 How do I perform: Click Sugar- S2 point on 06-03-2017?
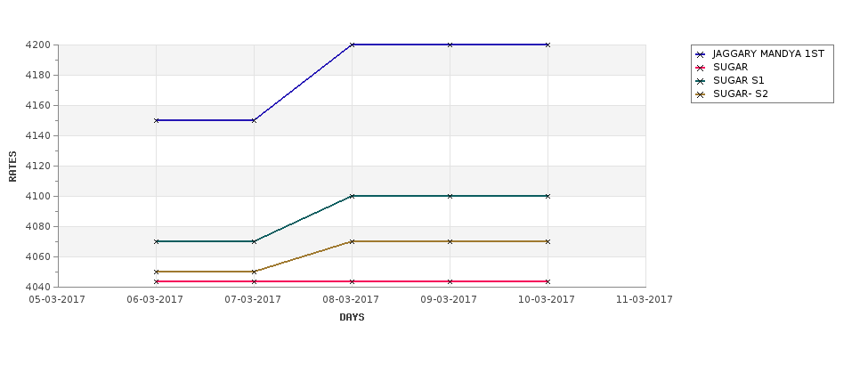pos(156,272)
